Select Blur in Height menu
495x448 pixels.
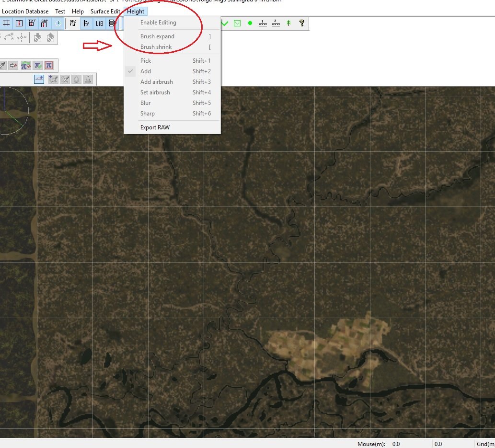point(172,103)
